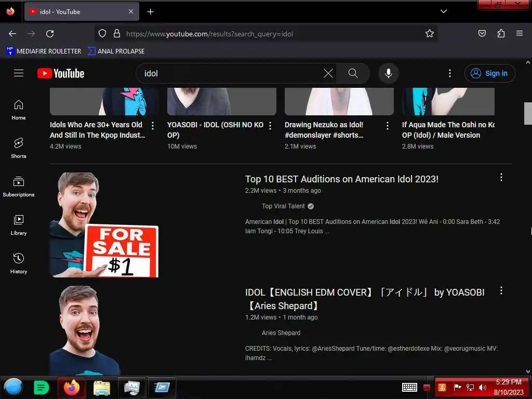
Task: Open the Aries Shepard channel
Action: [281, 333]
